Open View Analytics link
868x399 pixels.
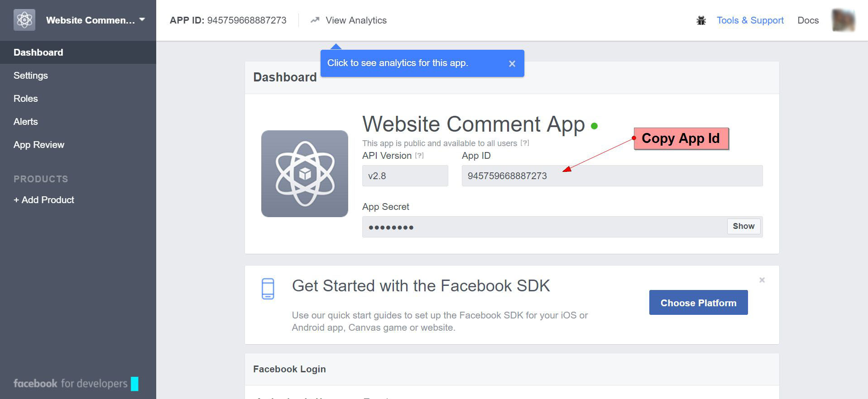tap(356, 20)
